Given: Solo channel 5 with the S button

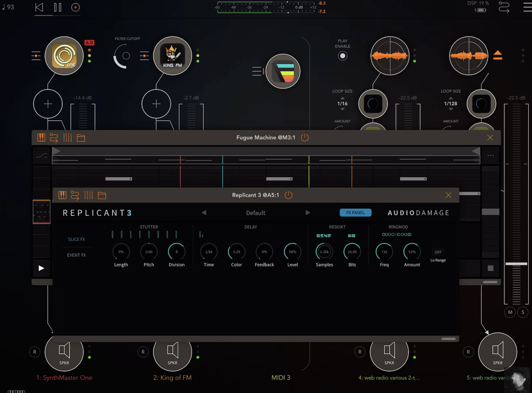Looking at the screenshot, I should (523, 312).
